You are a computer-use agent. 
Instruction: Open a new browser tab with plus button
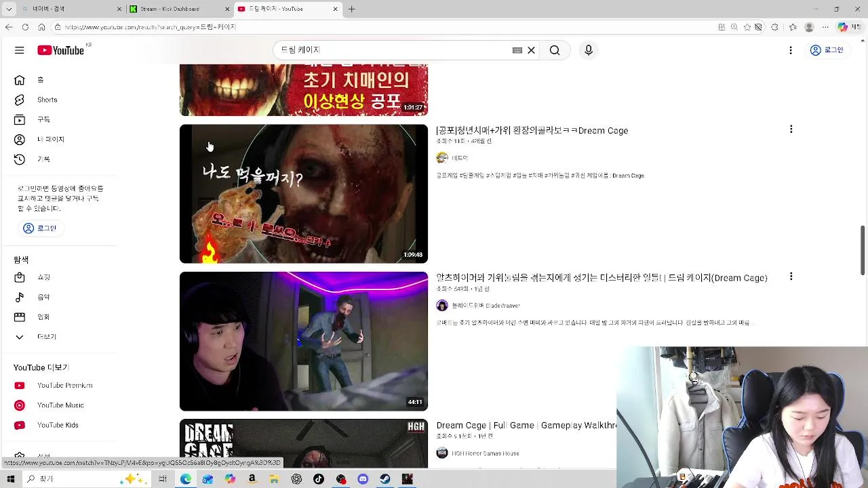[x=351, y=9]
